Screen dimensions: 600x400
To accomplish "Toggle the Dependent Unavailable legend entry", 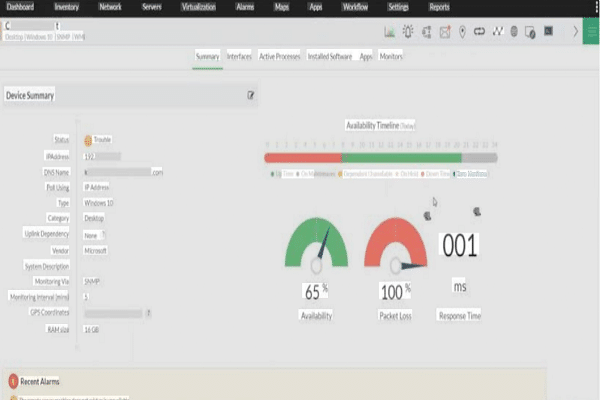I will [365, 174].
